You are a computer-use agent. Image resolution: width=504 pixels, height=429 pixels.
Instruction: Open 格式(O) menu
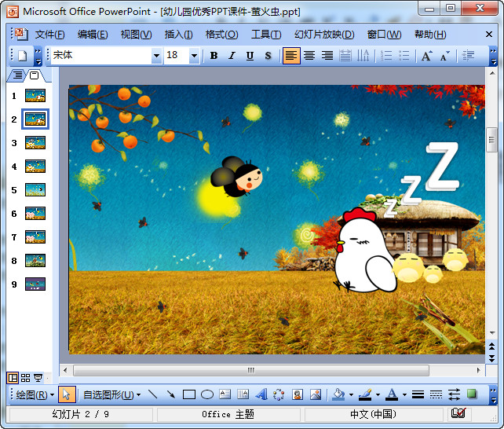(x=222, y=34)
